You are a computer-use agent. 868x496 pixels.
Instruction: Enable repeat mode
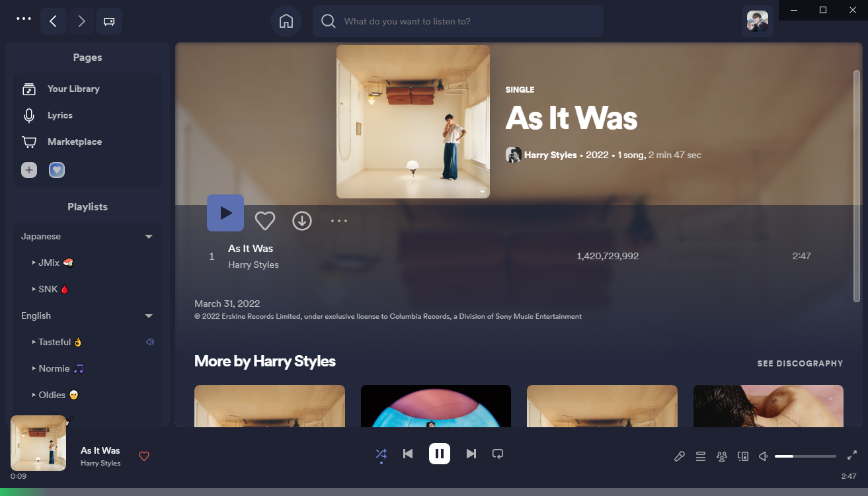click(497, 454)
